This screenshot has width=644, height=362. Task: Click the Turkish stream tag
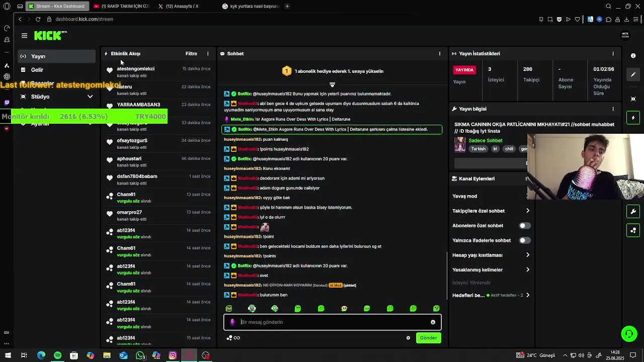click(x=478, y=149)
